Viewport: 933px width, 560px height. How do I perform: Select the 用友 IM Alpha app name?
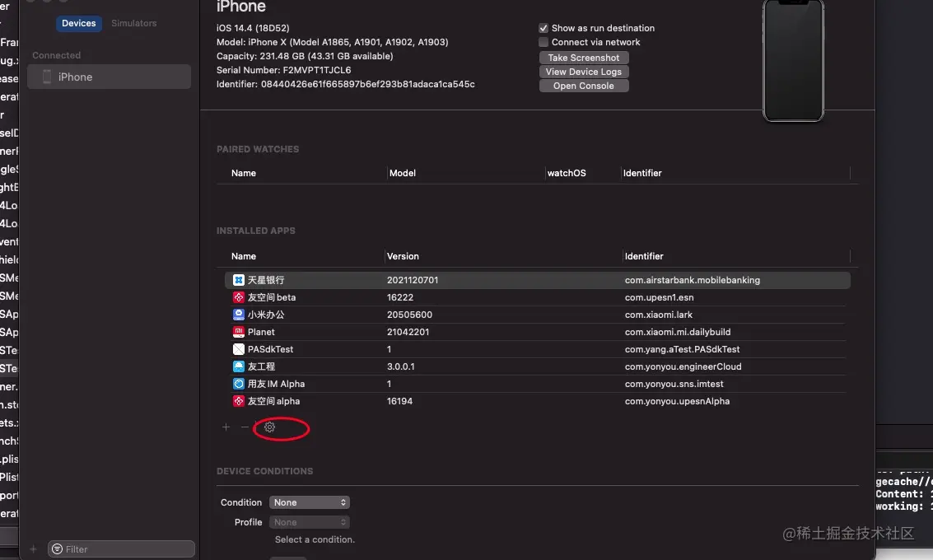pyautogui.click(x=276, y=383)
